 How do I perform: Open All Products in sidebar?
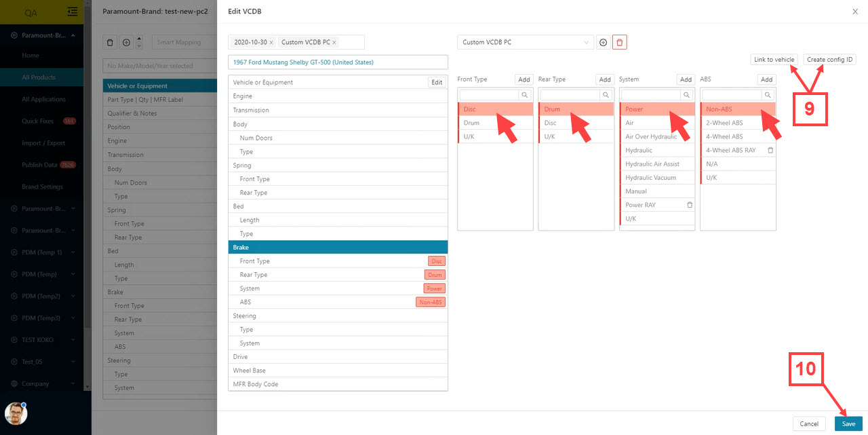pyautogui.click(x=39, y=77)
